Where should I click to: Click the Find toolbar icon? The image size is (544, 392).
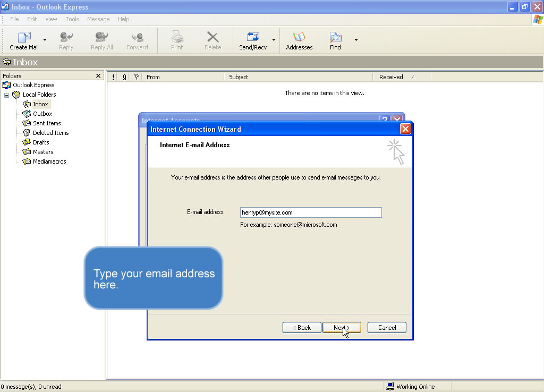(335, 37)
